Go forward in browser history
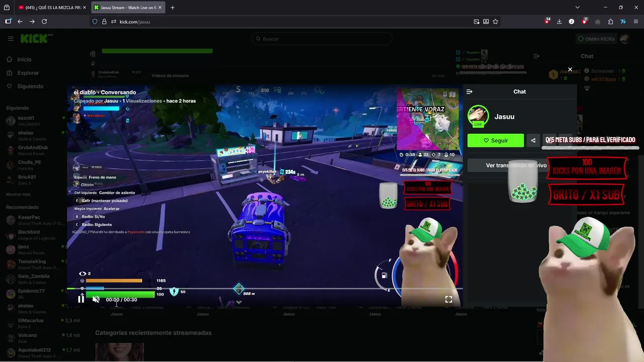Viewport: 644px width, 362px height. [x=32, y=22]
